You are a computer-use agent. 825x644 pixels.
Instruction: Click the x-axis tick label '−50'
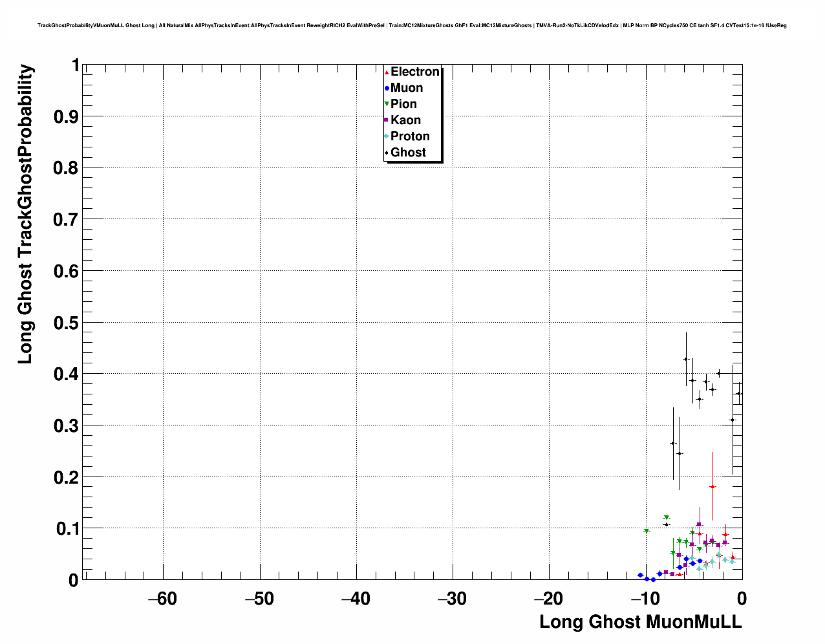point(259,599)
